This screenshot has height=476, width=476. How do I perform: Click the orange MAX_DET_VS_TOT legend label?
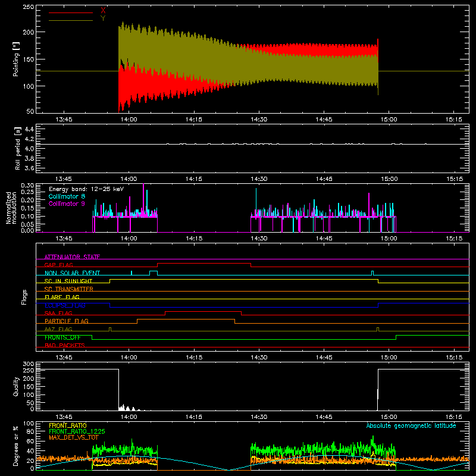click(74, 437)
